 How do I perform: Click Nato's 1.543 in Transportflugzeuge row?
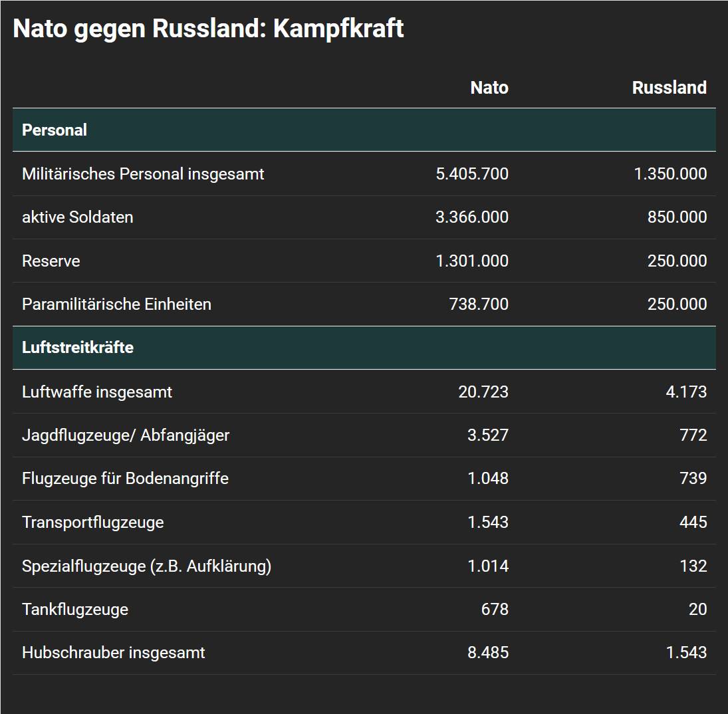coord(488,523)
